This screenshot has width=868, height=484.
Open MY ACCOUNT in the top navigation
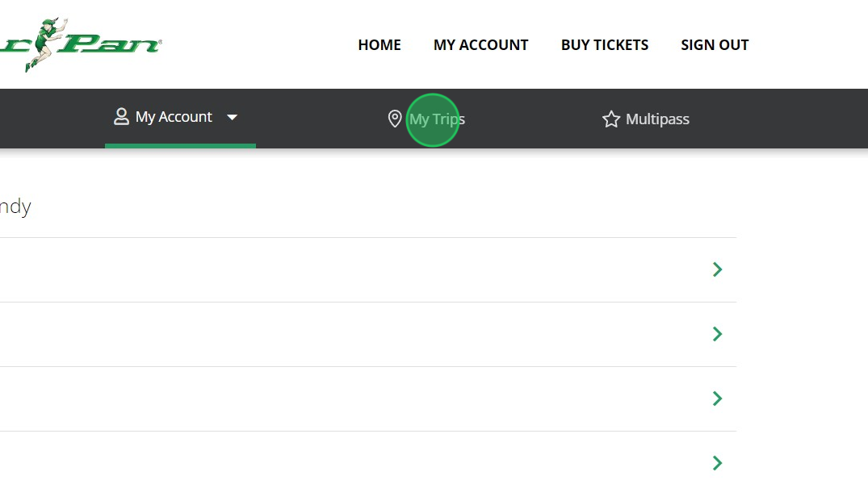coord(480,45)
